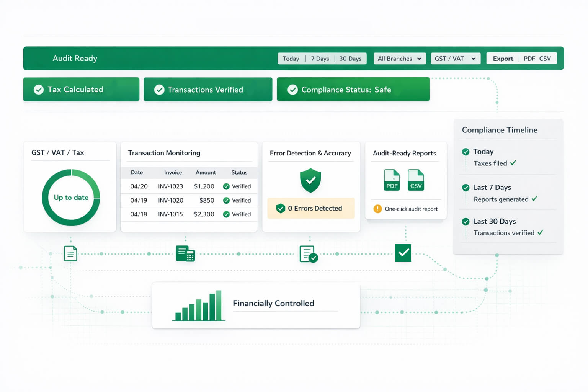Switch to the 30 Days range tab

click(350, 59)
